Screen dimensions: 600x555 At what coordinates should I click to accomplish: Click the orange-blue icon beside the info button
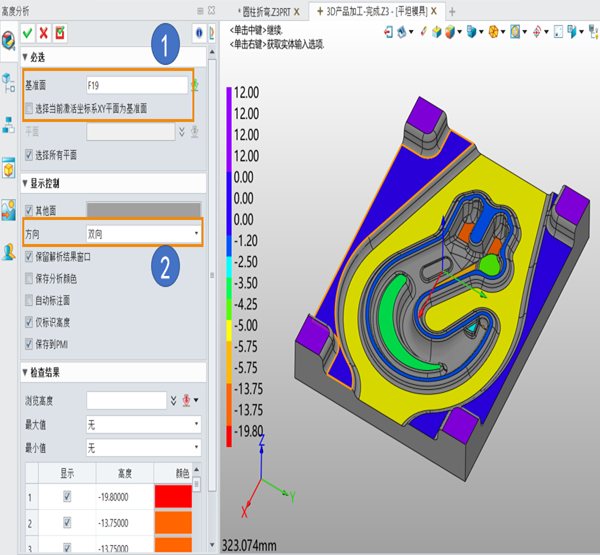[212, 33]
